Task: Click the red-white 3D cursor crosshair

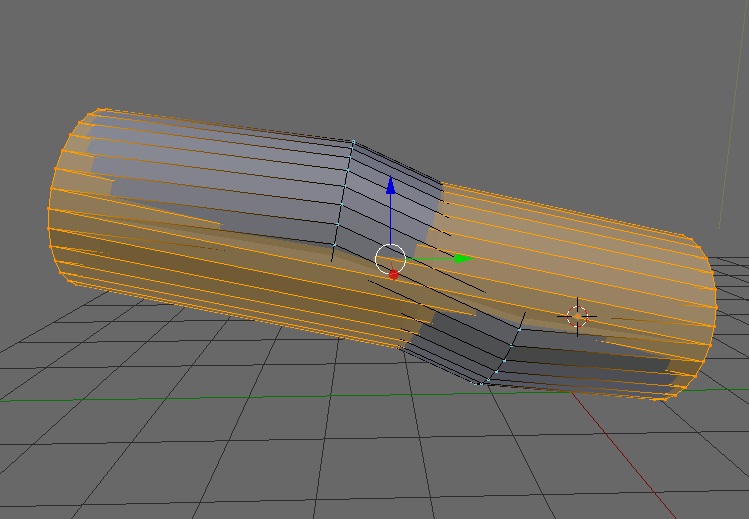Action: pos(577,316)
